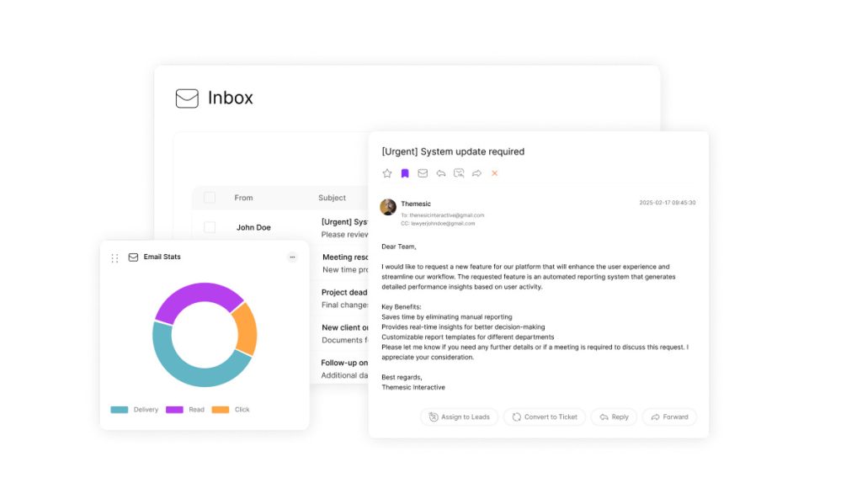Click the Themesic sender avatar

[x=388, y=207]
